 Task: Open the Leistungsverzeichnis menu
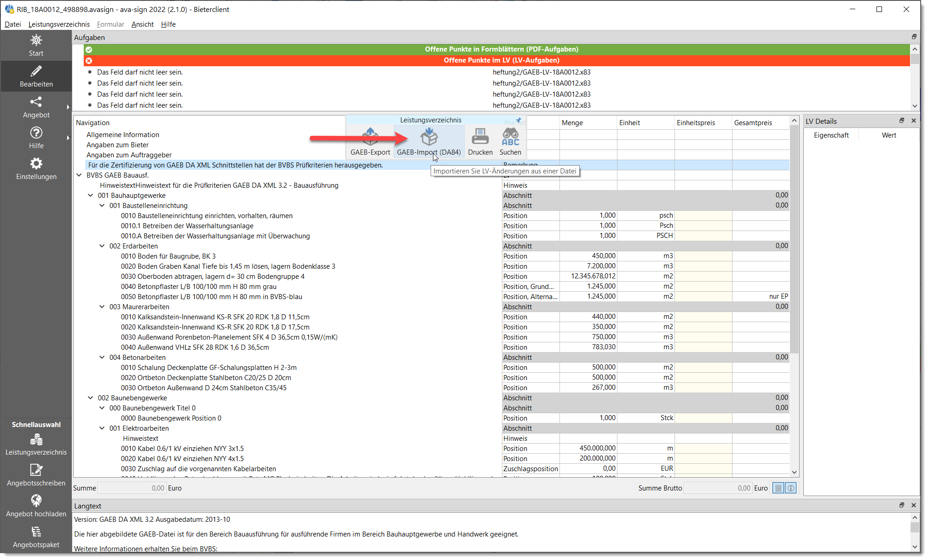point(59,24)
